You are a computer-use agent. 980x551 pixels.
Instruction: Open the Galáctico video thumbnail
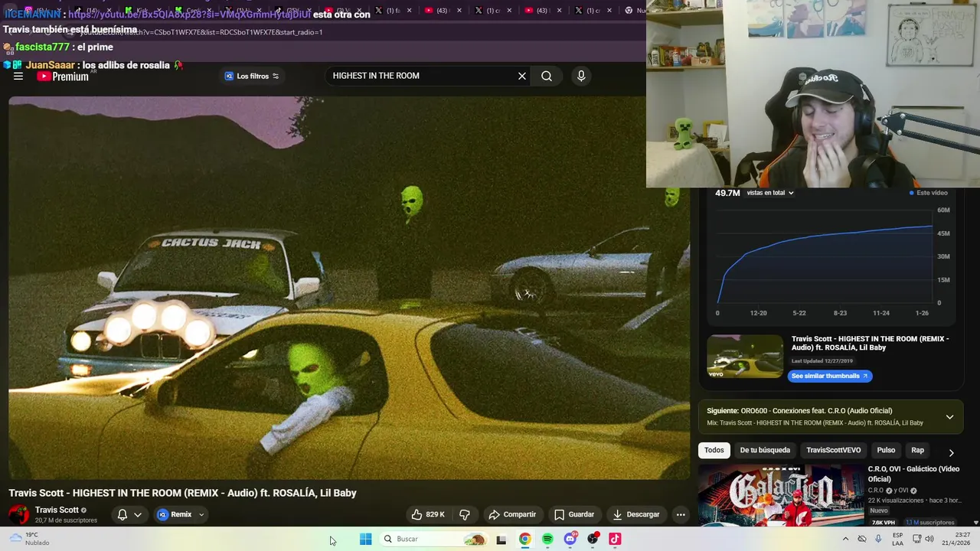coord(781,496)
